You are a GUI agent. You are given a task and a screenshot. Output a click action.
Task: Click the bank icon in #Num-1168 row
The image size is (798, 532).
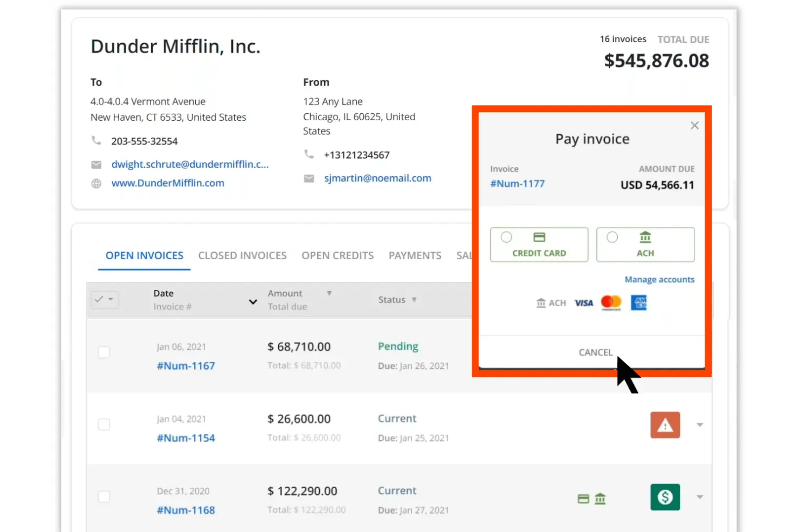[600, 499]
